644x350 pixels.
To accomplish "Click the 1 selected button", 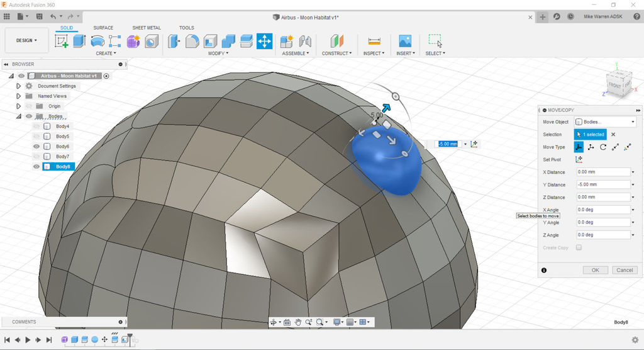I will 590,135.
